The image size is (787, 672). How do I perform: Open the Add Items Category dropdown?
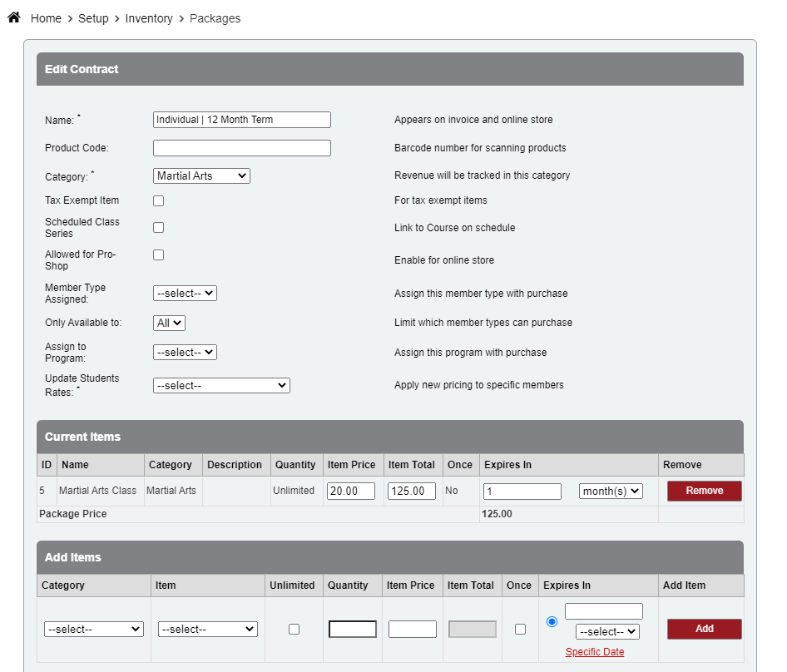pos(94,630)
